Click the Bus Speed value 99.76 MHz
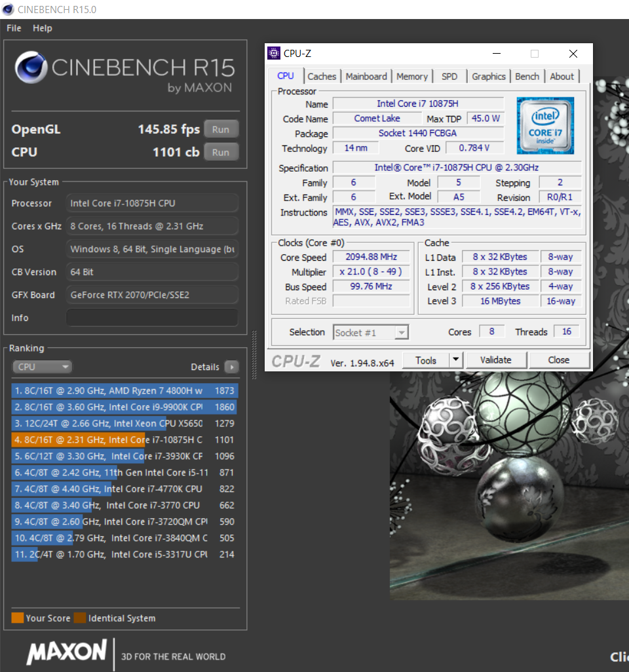This screenshot has height=672, width=629. pos(372,286)
